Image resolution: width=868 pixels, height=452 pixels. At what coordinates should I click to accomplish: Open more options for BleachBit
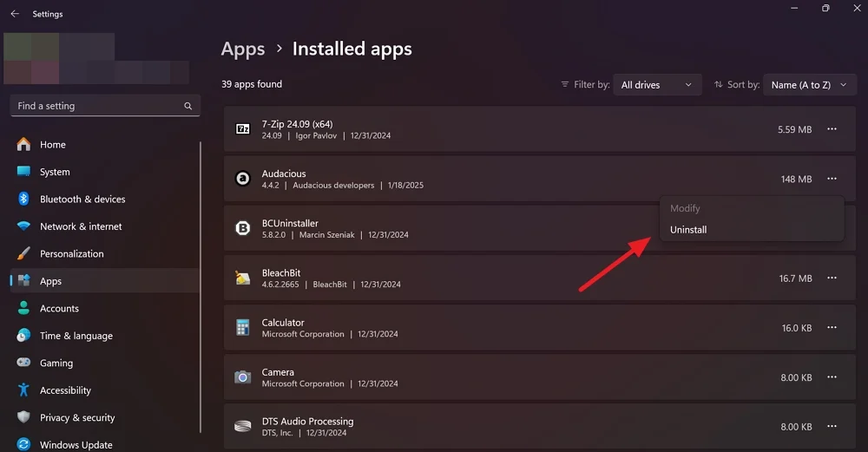[832, 278]
